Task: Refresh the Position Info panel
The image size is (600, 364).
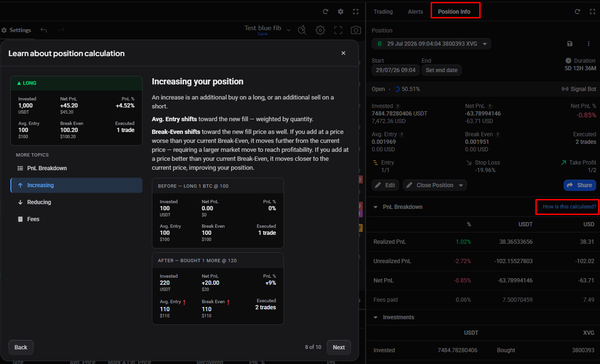Action: pos(577,12)
